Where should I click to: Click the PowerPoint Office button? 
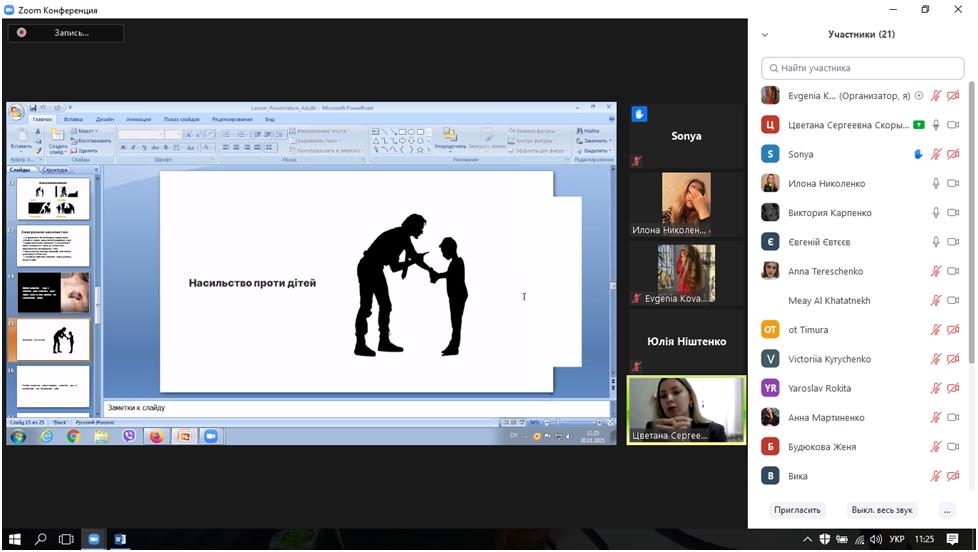[x=17, y=112]
